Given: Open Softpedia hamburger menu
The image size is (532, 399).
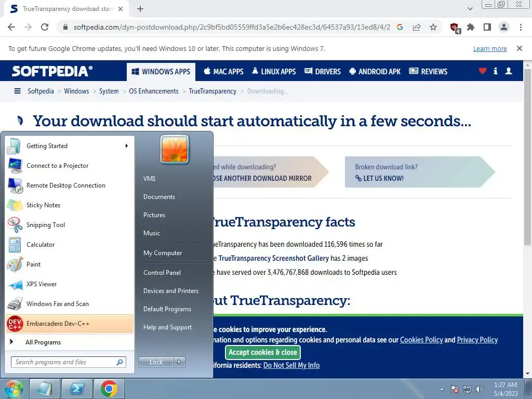Looking at the screenshot, I should pyautogui.click(x=17, y=91).
